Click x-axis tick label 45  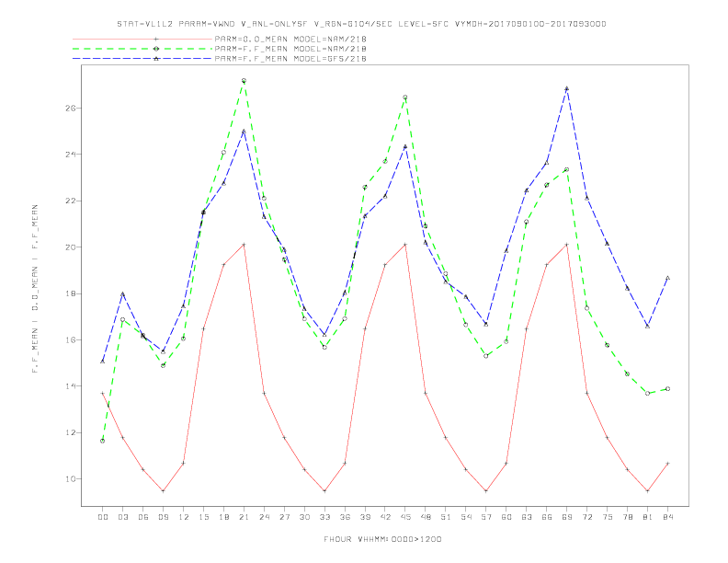pos(405,517)
